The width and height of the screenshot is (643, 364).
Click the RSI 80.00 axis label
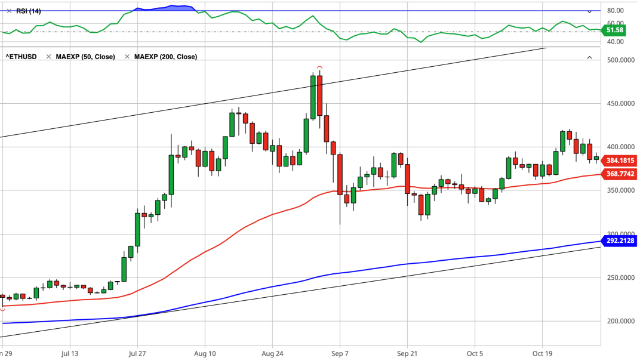coord(615,11)
